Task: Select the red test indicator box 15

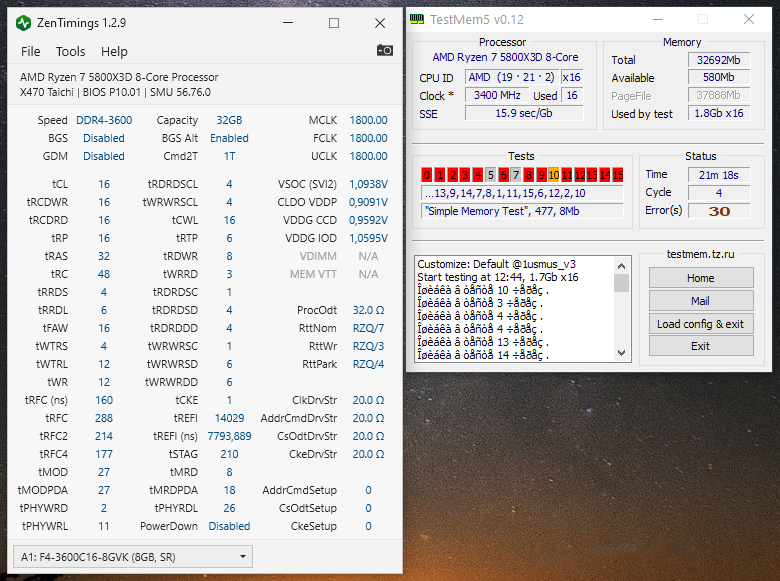Action: 618,175
